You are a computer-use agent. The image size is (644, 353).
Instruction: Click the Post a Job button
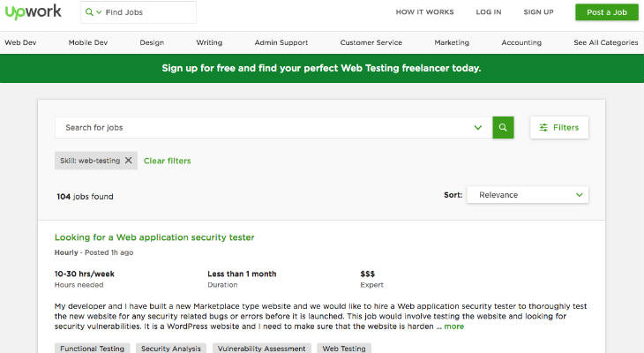coord(606,12)
